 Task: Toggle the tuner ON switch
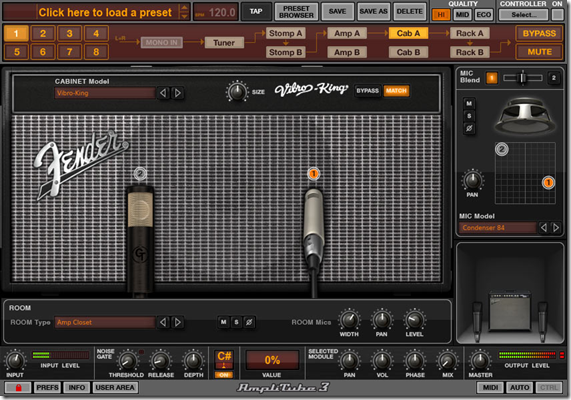pos(224,375)
